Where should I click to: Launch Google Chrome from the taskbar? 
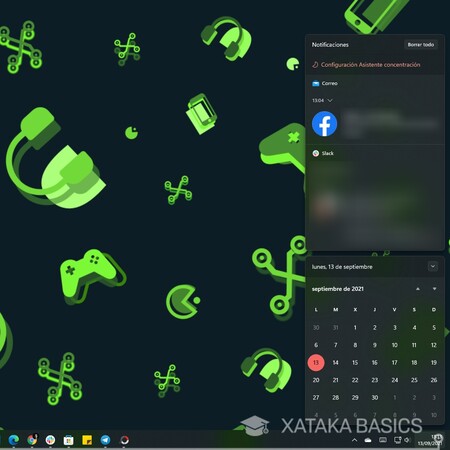[32, 440]
